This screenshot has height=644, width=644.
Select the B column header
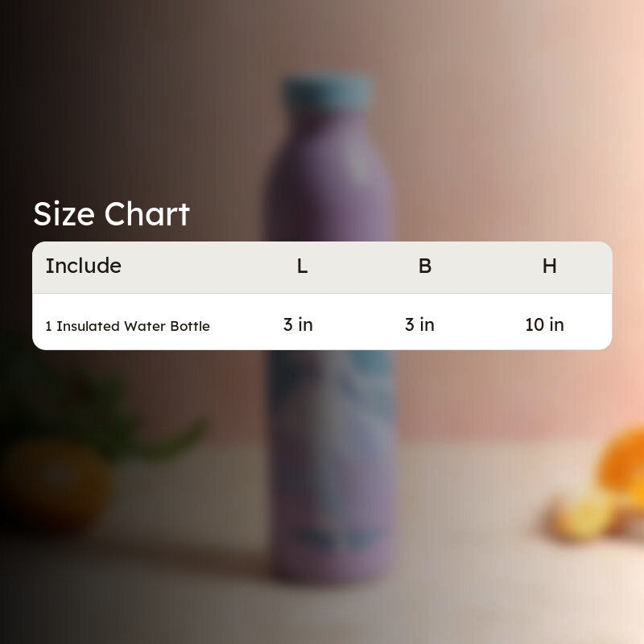tap(425, 266)
